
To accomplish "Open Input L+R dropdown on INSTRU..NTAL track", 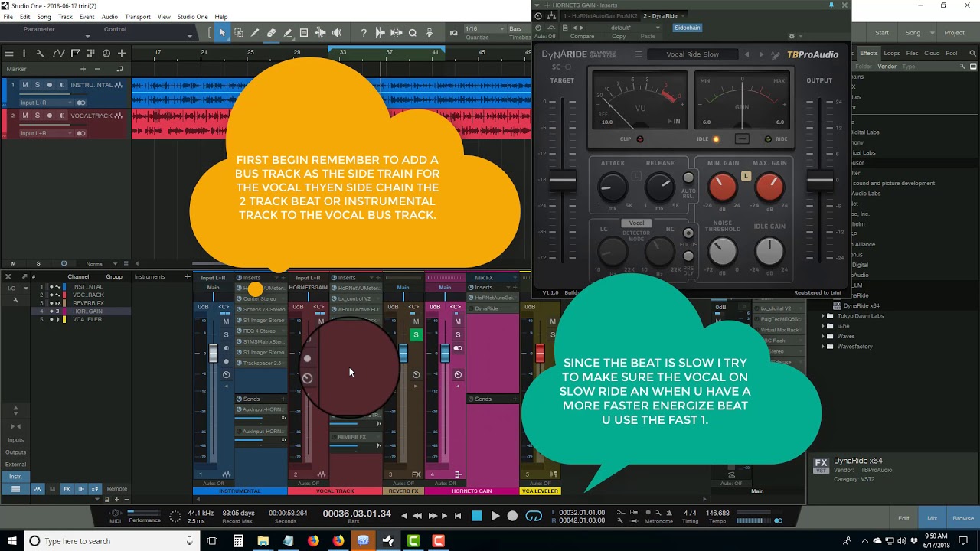I will click(x=46, y=103).
